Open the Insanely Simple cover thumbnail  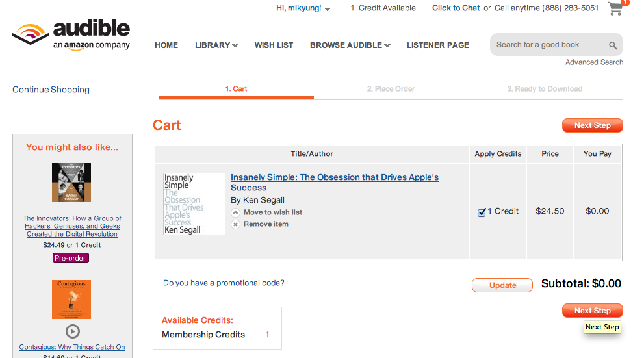coord(194,203)
